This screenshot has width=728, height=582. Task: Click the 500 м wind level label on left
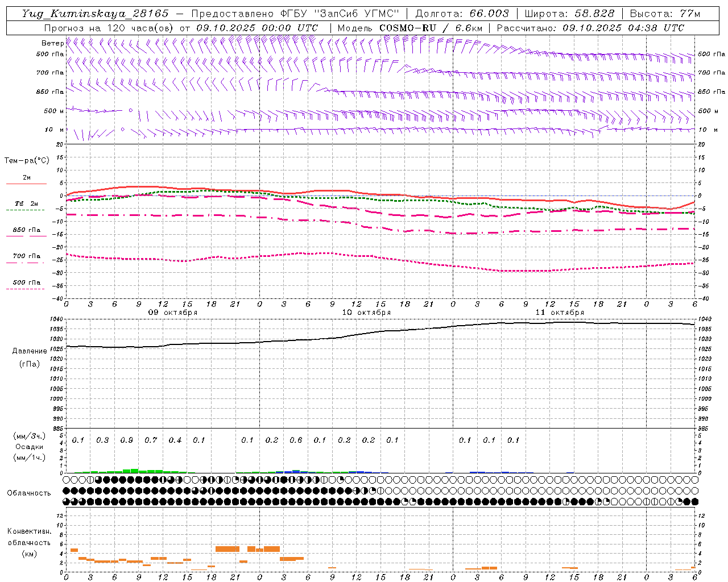(x=53, y=111)
